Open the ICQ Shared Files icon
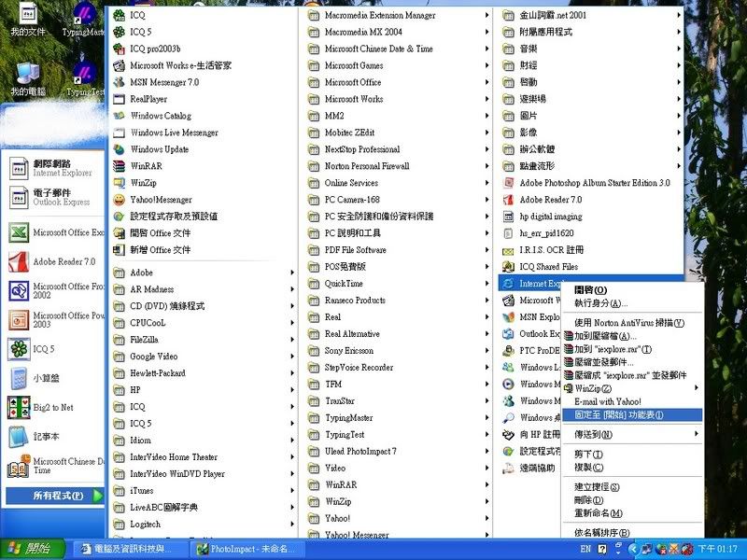 pyautogui.click(x=508, y=267)
